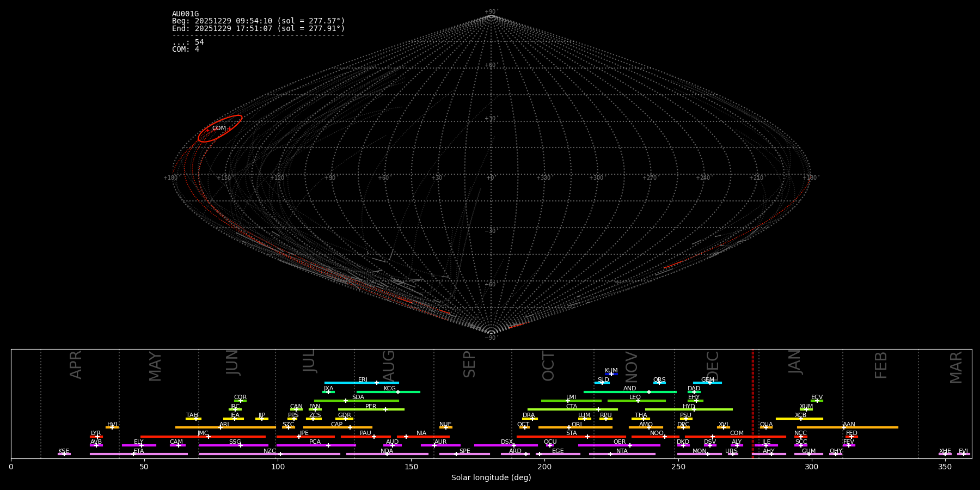Image resolution: width=980 pixels, height=490 pixels.
Task: Click the AUR shower label
Action: click(x=440, y=442)
